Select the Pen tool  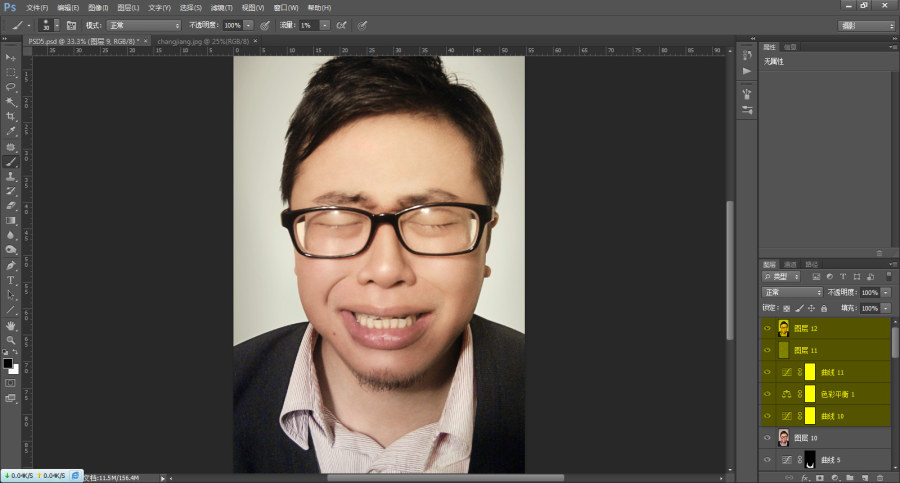click(10, 265)
